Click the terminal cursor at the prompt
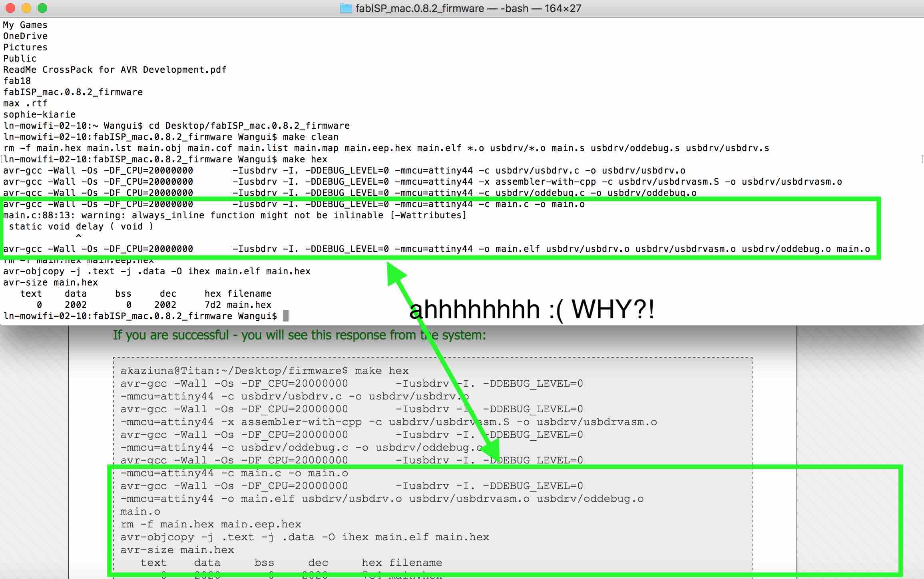The width and height of the screenshot is (924, 579). coord(285,316)
